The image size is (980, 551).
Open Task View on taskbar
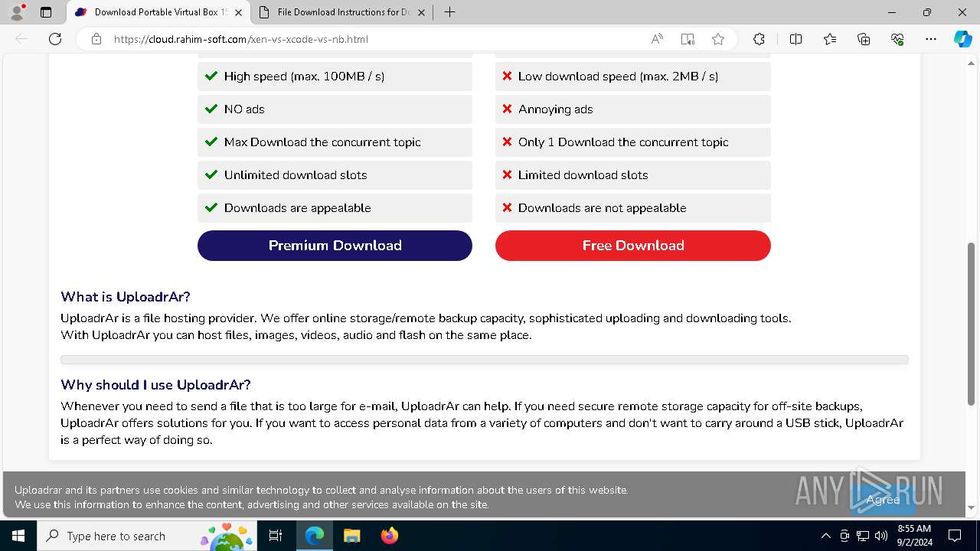276,536
